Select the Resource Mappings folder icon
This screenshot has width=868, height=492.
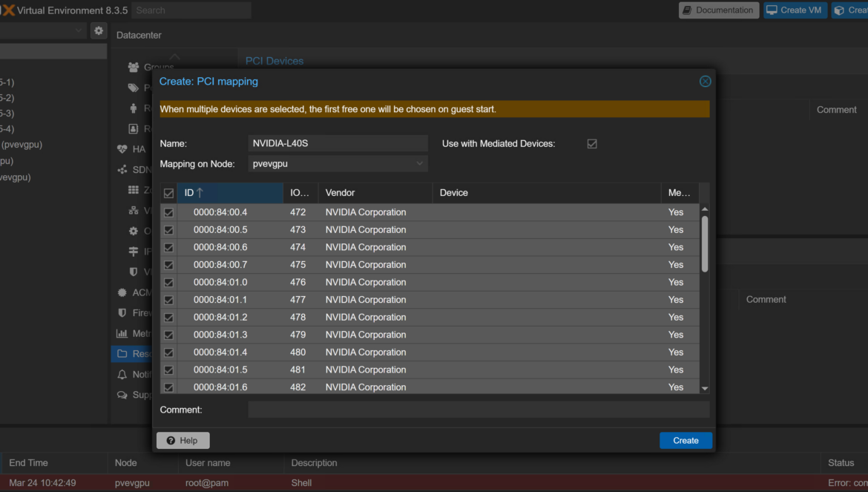click(x=122, y=354)
